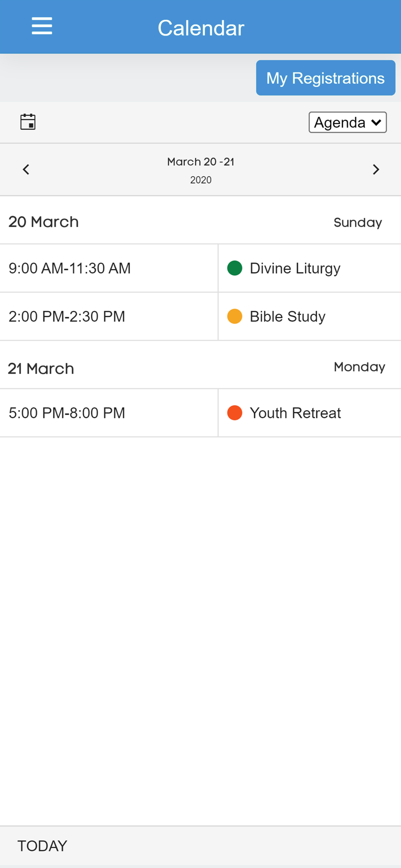Viewport: 401px width, 868px height.
Task: Select the 2:00 PM-2:30 PM time slot
Action: point(67,316)
